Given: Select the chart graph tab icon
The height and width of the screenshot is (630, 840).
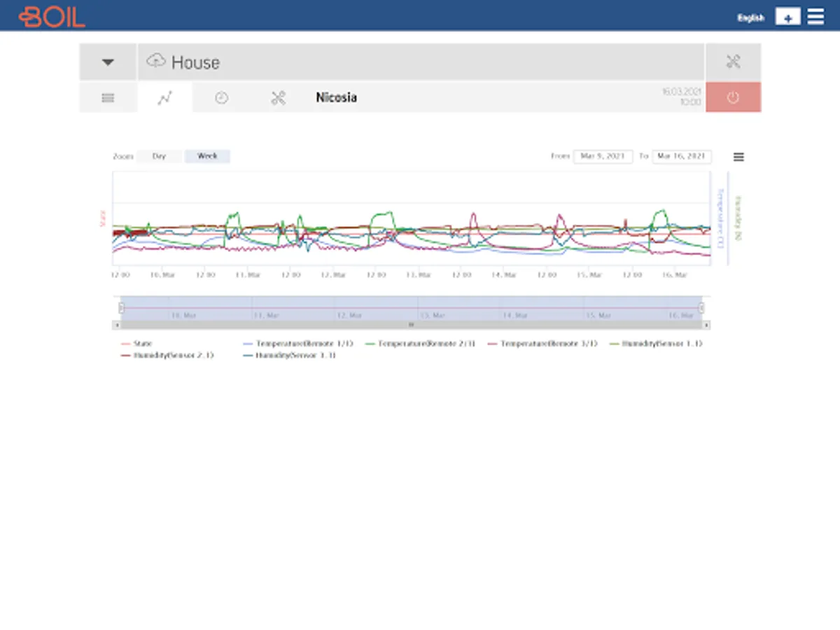Looking at the screenshot, I should 164,98.
